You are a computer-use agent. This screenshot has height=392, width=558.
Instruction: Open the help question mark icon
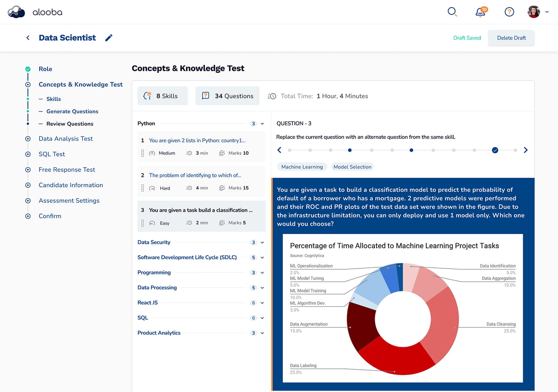(509, 12)
